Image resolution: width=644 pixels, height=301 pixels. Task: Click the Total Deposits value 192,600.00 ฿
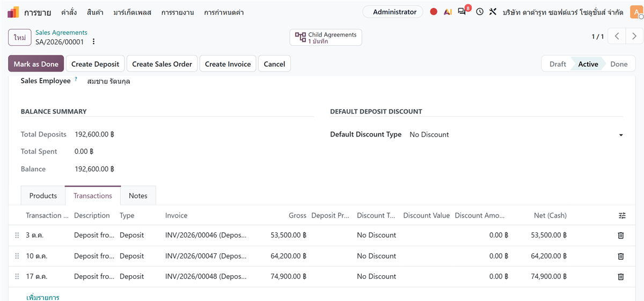[x=94, y=134]
